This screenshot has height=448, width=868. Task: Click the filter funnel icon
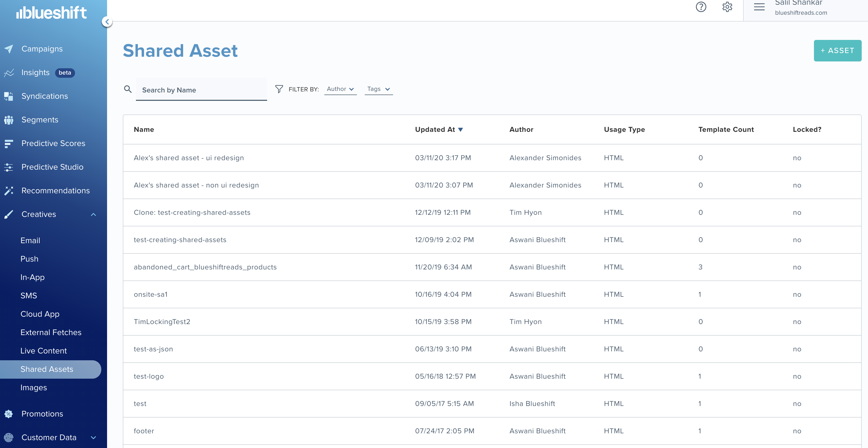279,89
